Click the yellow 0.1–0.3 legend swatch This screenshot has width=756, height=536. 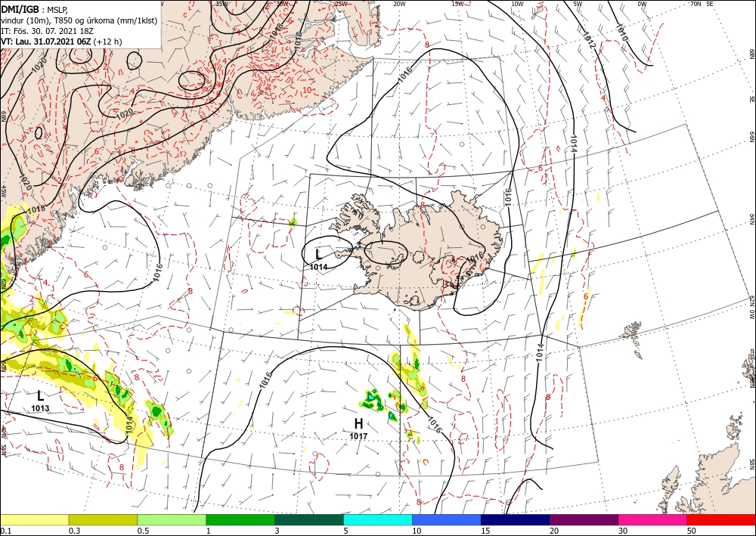tap(34, 519)
